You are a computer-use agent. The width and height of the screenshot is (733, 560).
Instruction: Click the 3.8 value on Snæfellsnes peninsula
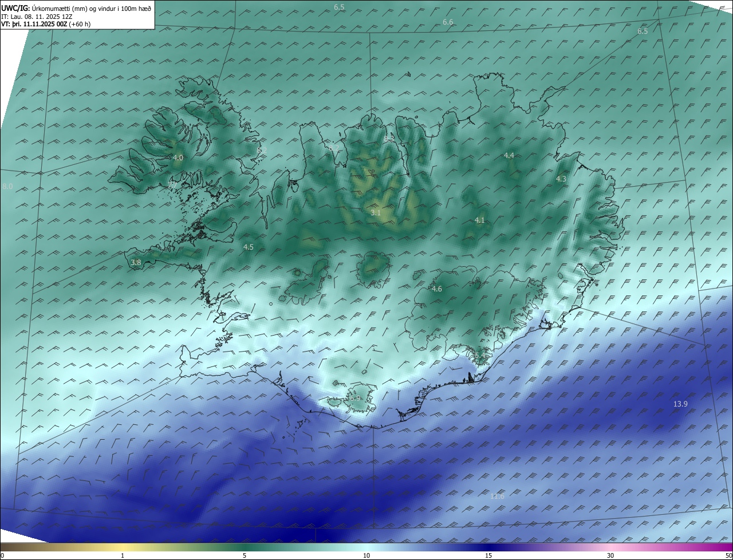[136, 263]
